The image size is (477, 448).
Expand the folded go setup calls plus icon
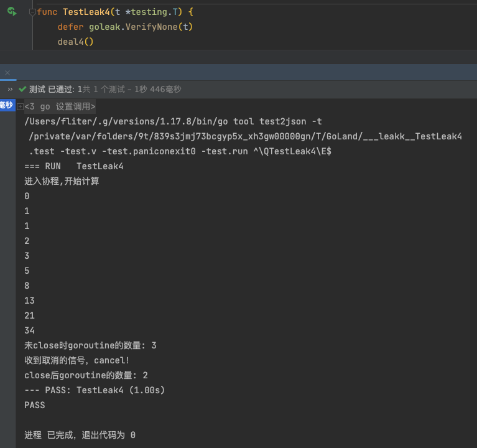(20, 106)
